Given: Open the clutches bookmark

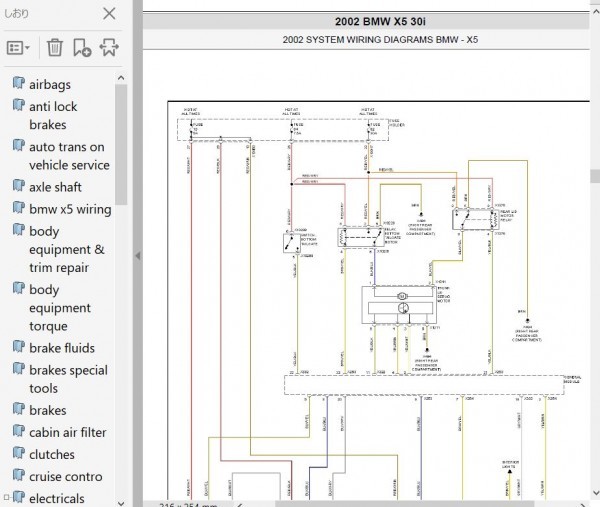Looking at the screenshot, I should [52, 455].
